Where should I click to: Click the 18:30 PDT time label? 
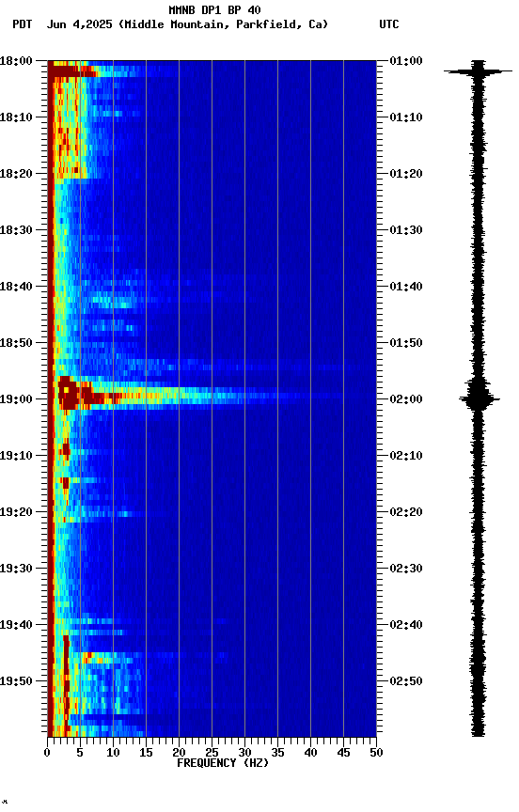coord(16,230)
